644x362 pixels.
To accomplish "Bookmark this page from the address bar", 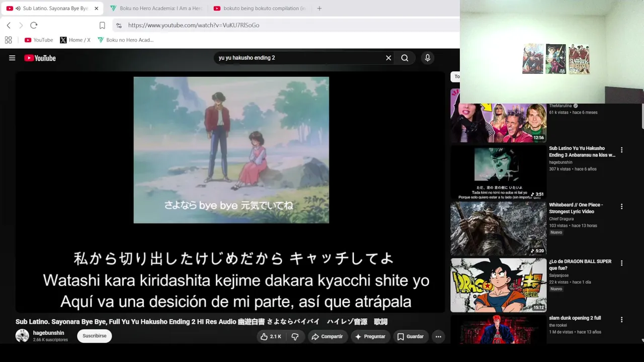I will click(x=102, y=25).
